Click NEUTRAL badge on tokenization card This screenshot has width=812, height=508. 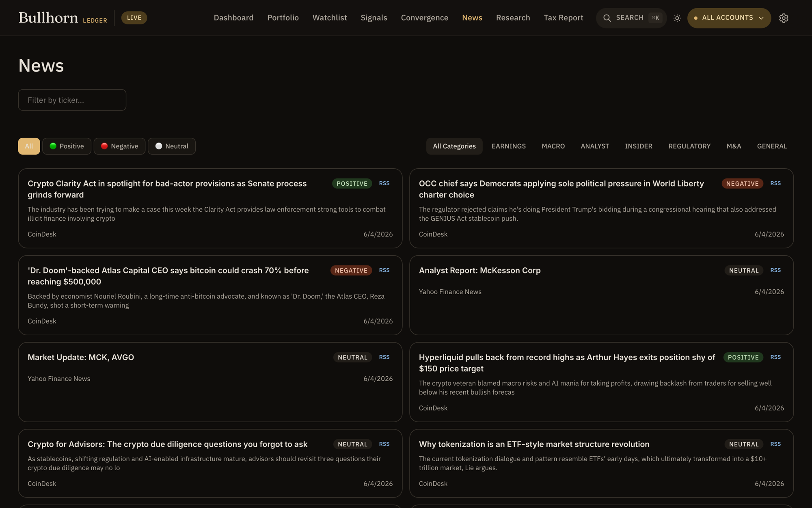744,445
